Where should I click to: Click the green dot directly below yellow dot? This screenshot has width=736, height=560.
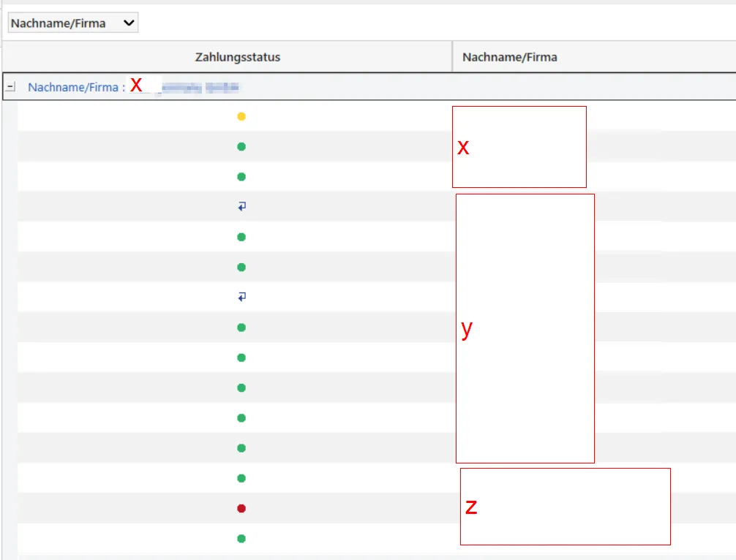[x=241, y=147]
